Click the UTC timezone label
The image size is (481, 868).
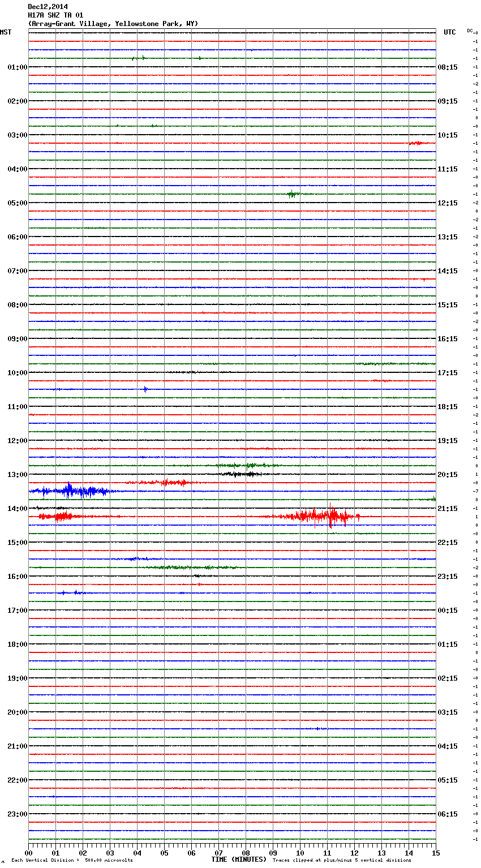click(x=449, y=32)
